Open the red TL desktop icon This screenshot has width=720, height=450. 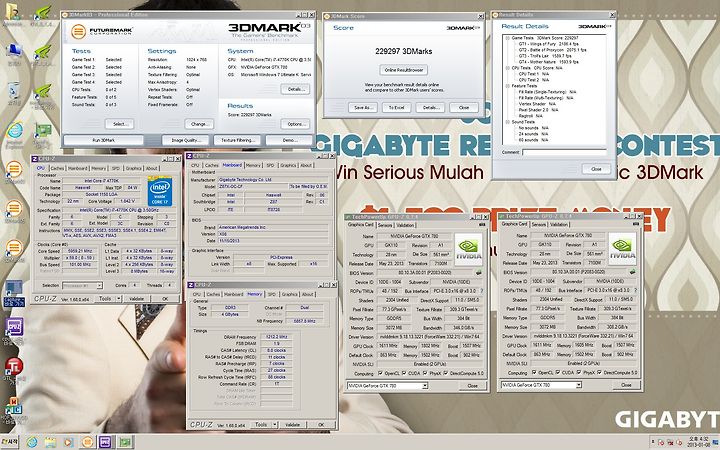[x=14, y=366]
